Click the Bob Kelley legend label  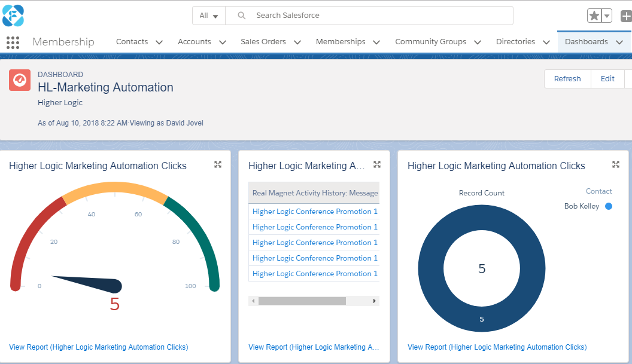(x=581, y=206)
